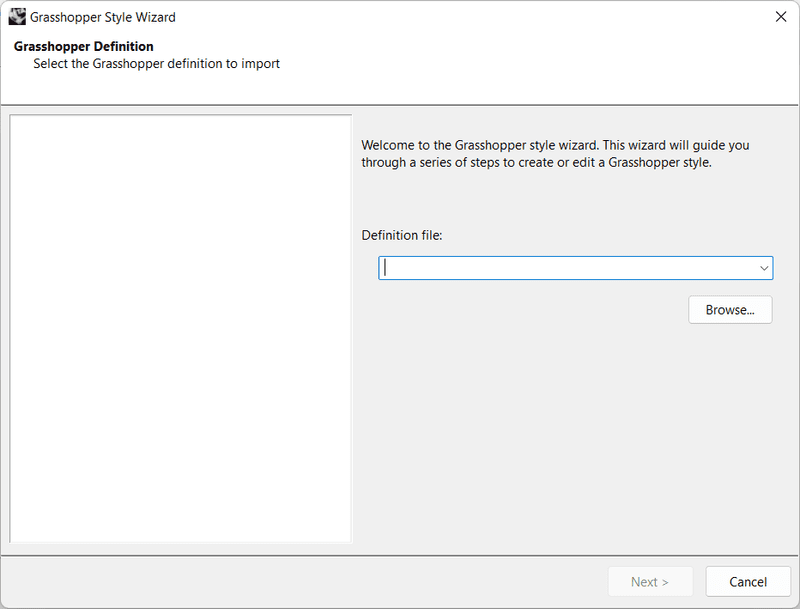Click the Grasshopper Style Wizard title bar icon
The height and width of the screenshot is (609, 800).
[x=17, y=17]
